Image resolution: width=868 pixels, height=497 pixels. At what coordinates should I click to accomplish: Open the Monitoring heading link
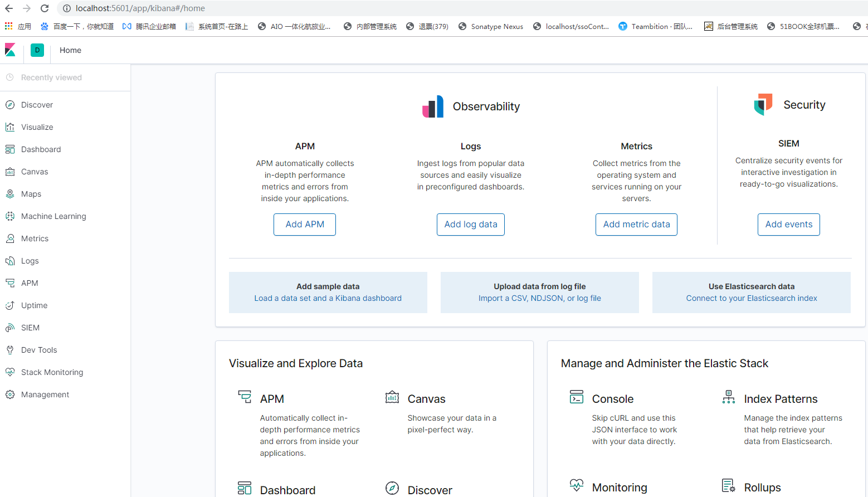coord(620,488)
